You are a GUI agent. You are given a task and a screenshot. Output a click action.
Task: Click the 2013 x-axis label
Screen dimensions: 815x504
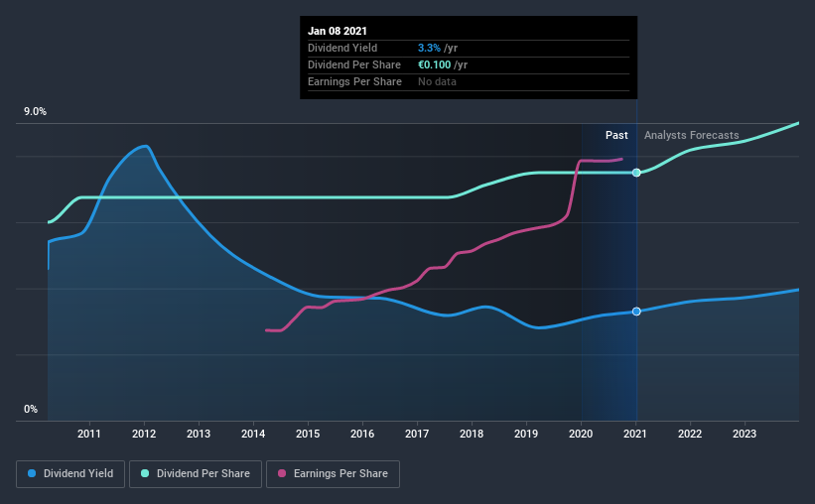199,434
